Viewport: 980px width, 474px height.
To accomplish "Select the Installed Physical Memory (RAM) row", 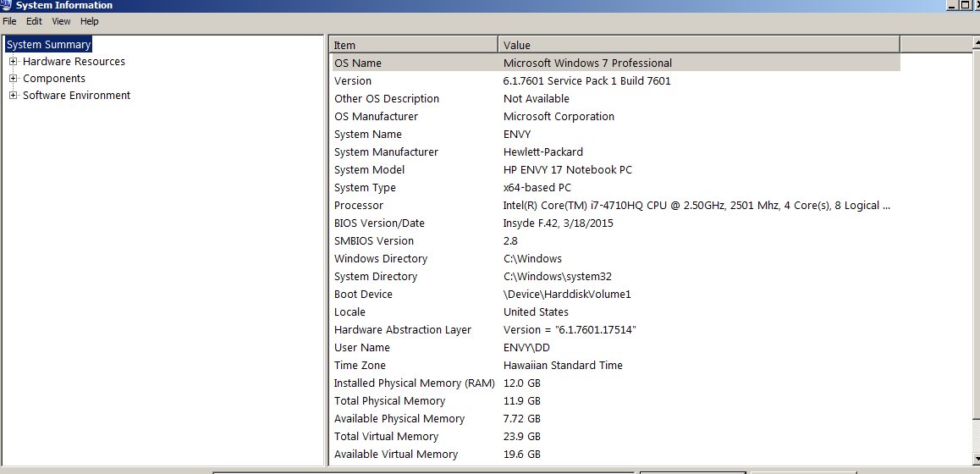I will click(615, 383).
